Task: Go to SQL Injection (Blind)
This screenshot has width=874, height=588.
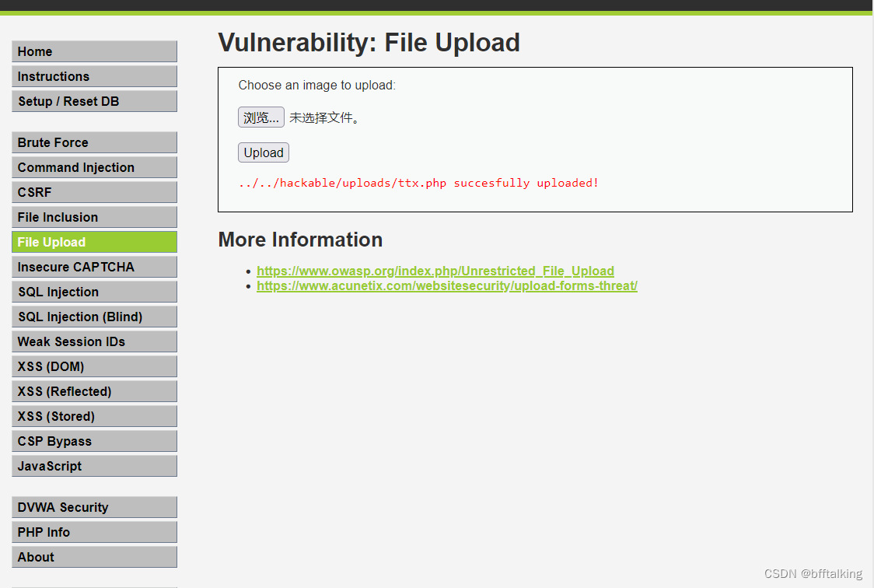Action: coord(94,317)
